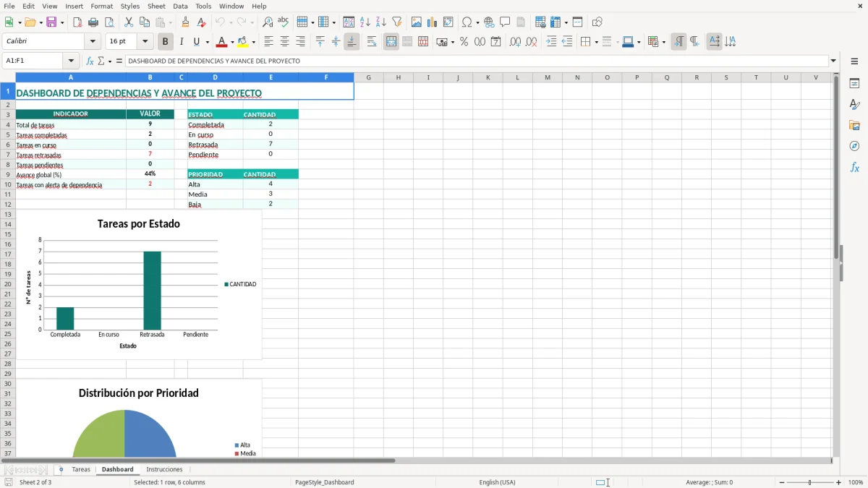Viewport: 868px width, 488px height.
Task: Cut the selection with the scissors icon
Action: [129, 22]
